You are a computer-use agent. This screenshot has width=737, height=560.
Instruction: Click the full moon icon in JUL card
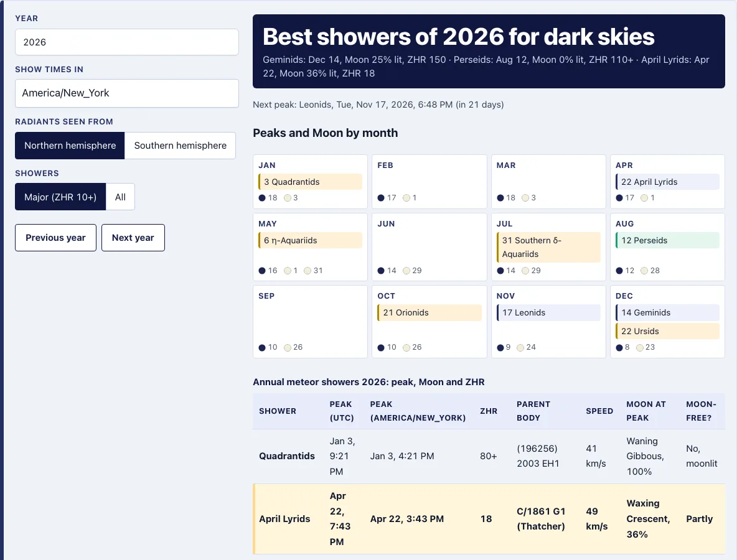tap(525, 271)
